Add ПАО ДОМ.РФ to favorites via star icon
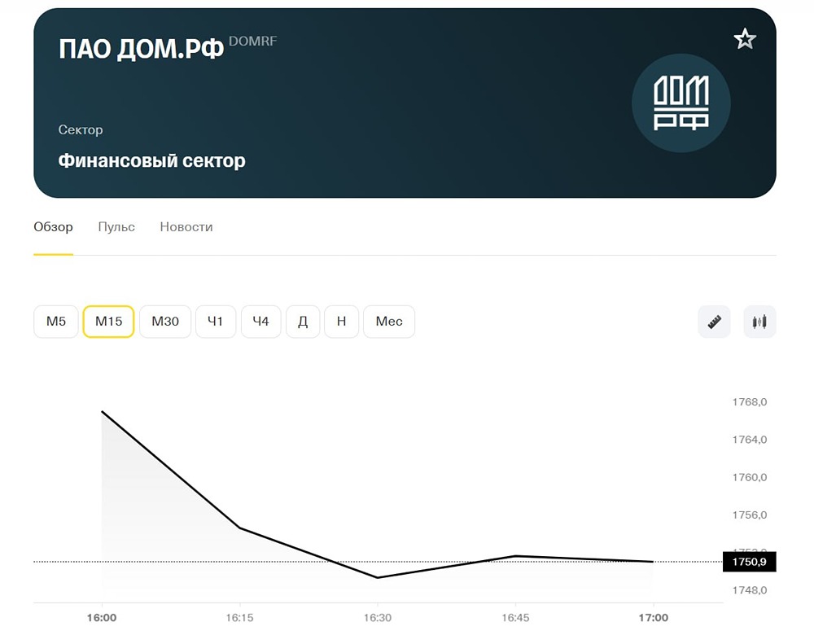 745,37
